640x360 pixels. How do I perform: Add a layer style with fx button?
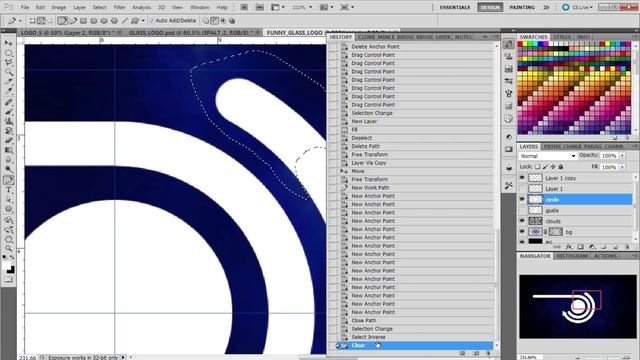(568, 247)
